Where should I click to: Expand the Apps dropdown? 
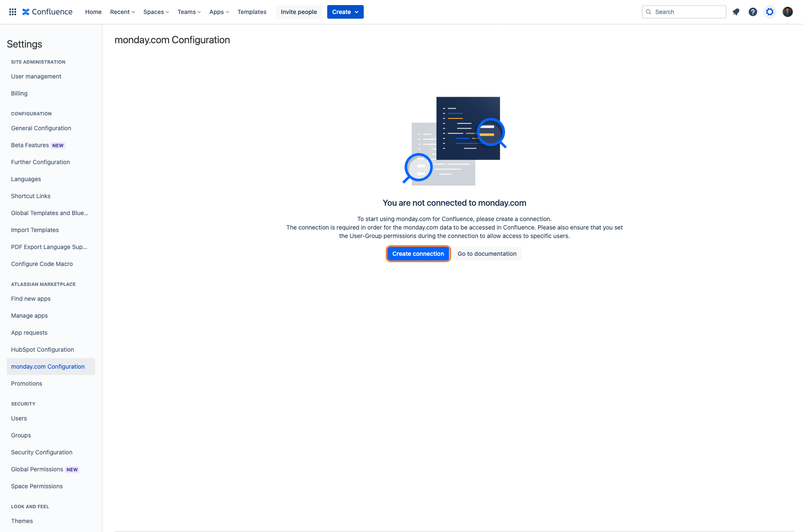219,12
